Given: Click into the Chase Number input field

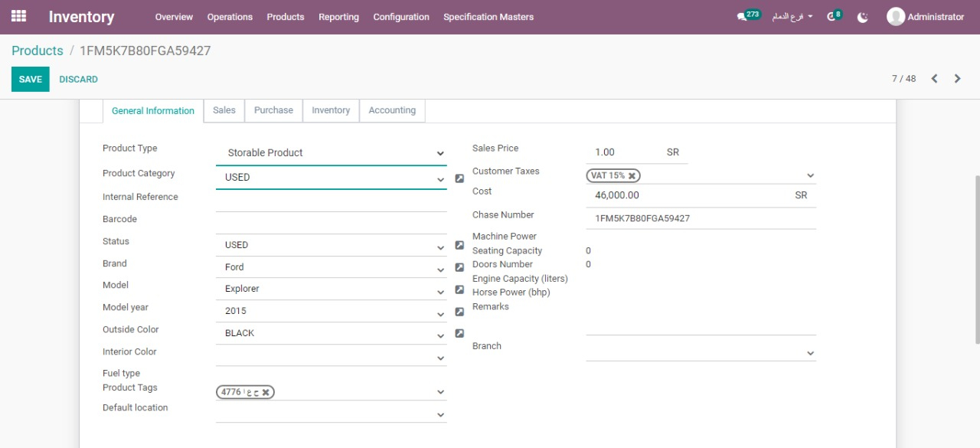Looking at the screenshot, I should pos(701,218).
